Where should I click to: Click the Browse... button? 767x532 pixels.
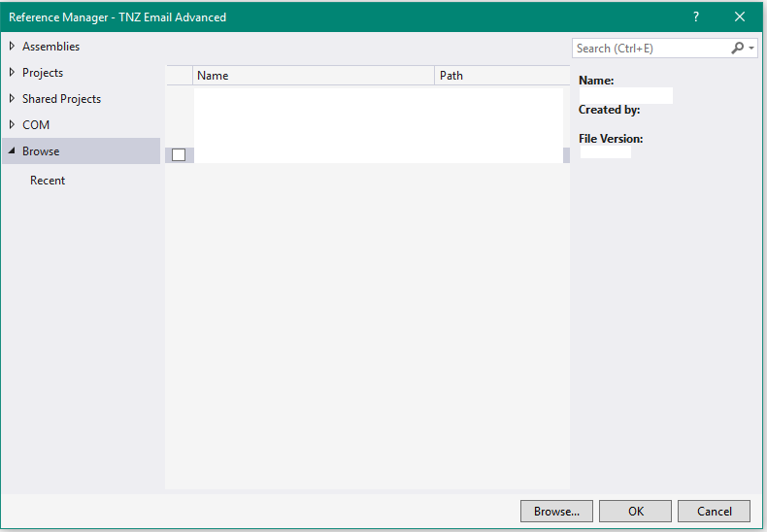pos(556,512)
